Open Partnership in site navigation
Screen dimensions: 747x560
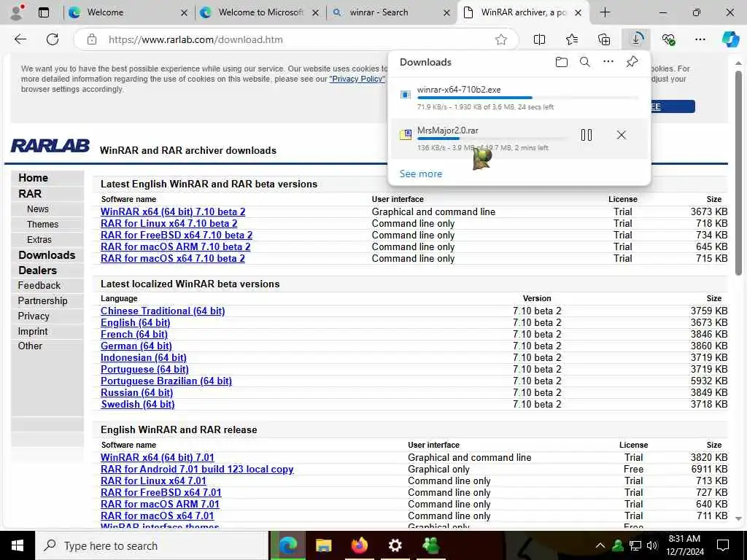click(x=42, y=300)
